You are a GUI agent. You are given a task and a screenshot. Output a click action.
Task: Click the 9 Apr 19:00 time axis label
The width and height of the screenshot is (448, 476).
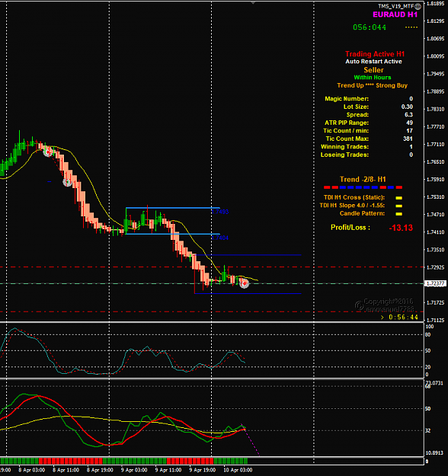[202, 470]
